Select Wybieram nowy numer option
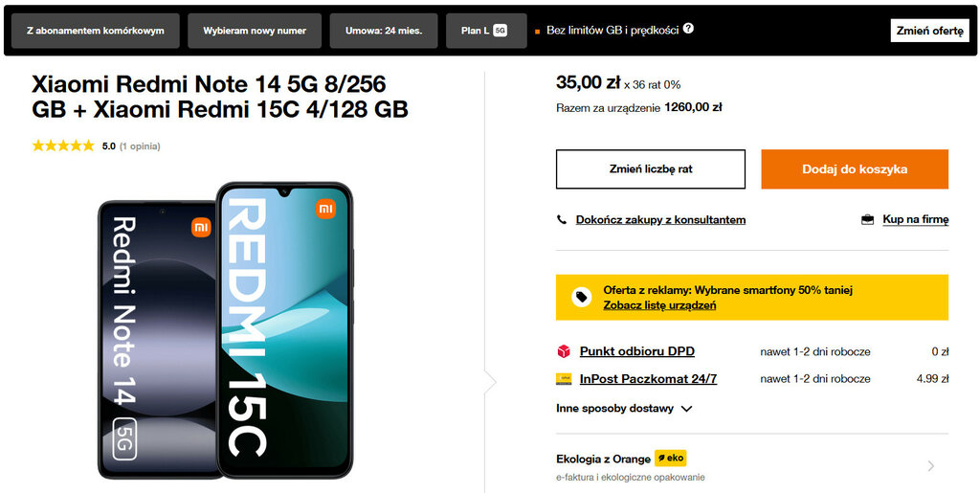This screenshot has height=493, width=980. click(x=255, y=31)
